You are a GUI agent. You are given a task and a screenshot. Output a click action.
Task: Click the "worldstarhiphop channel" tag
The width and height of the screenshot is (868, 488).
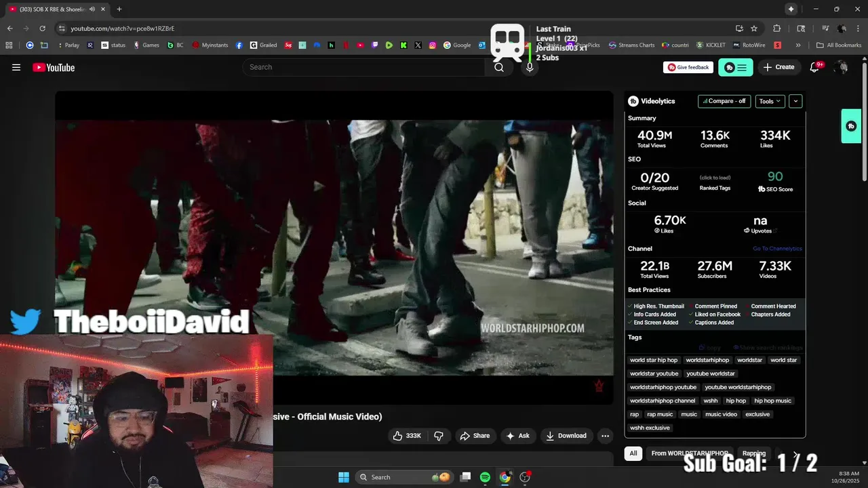(x=663, y=401)
